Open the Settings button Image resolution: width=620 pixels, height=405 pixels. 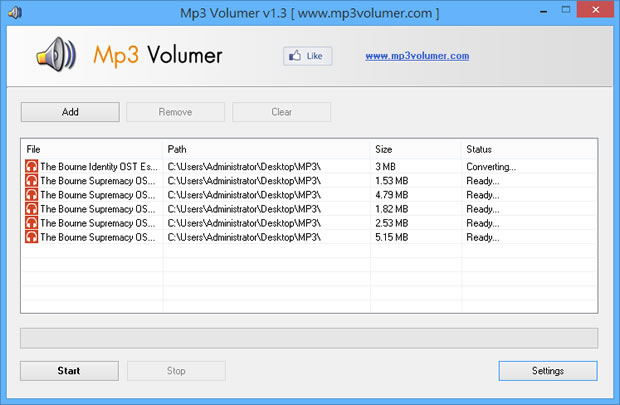[x=548, y=371]
